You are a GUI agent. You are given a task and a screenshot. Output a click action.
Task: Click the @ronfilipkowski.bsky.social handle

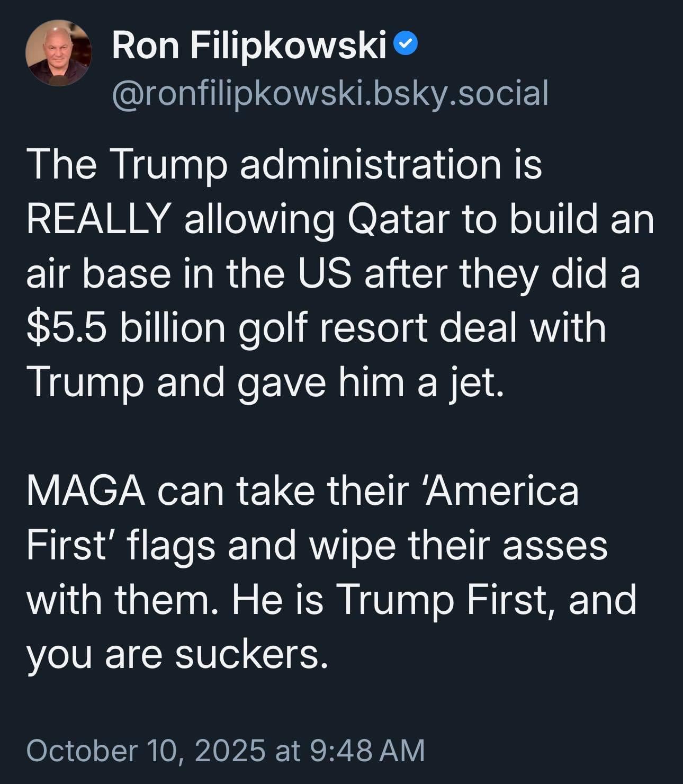[x=329, y=93]
